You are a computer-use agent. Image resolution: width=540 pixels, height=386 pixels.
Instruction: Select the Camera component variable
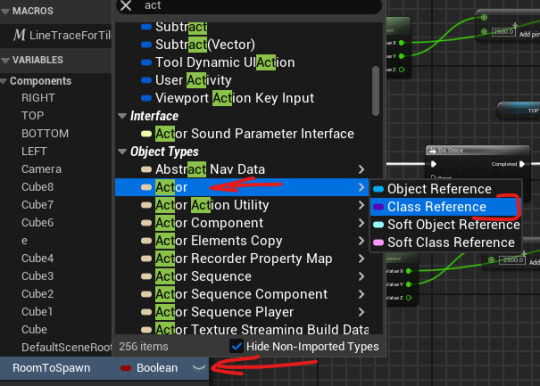tap(41, 169)
